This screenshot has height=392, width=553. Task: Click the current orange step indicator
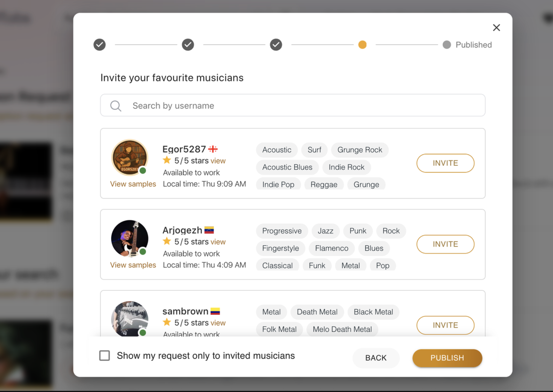[362, 45]
